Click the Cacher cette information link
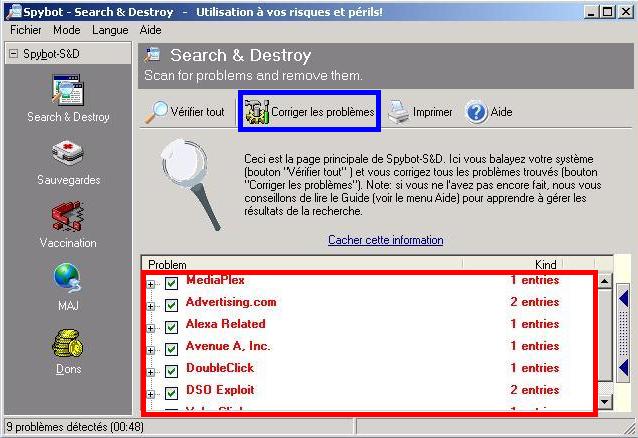The width and height of the screenshot is (638, 438). click(385, 240)
